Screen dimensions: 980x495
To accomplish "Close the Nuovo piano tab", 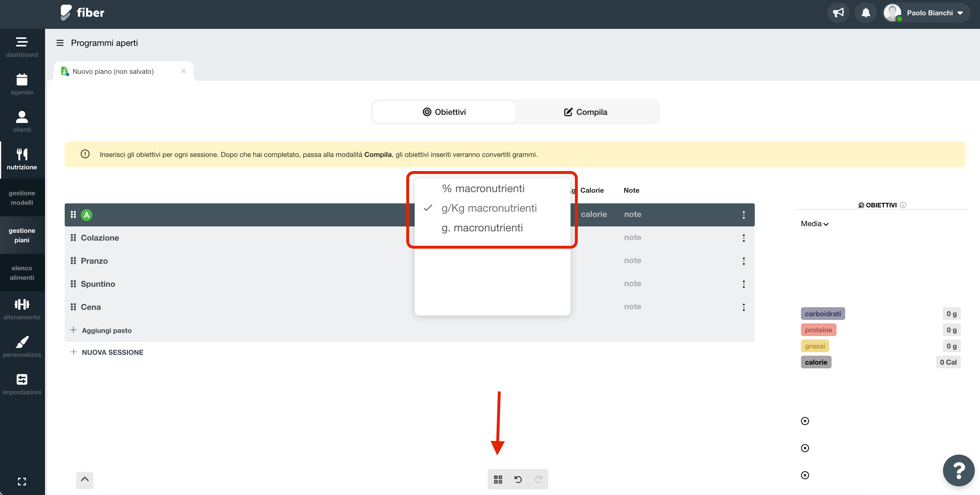I will (183, 71).
